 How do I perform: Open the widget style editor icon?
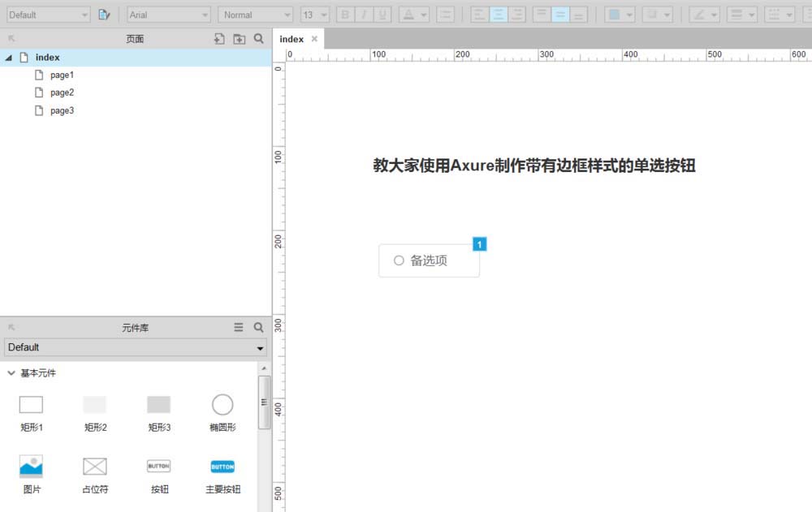click(104, 15)
